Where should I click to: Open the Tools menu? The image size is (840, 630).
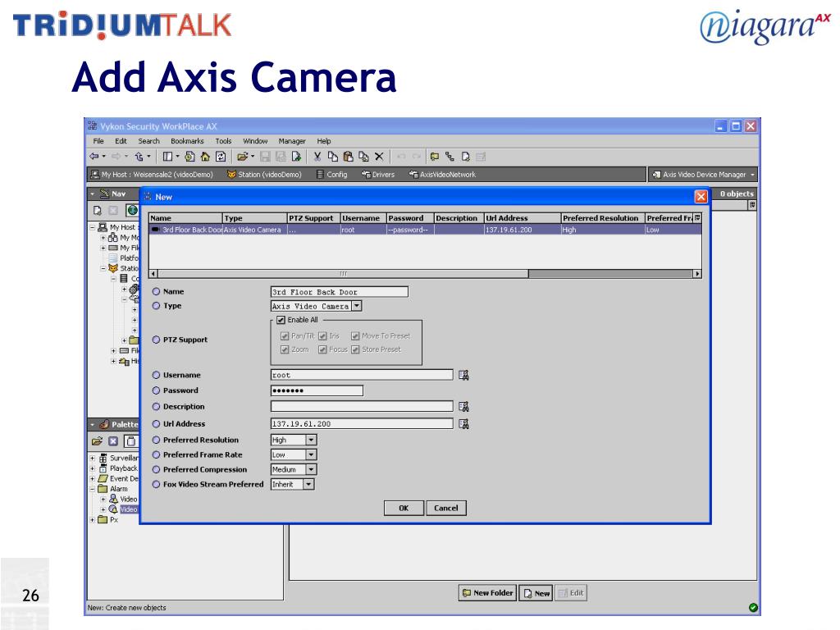[x=223, y=141]
